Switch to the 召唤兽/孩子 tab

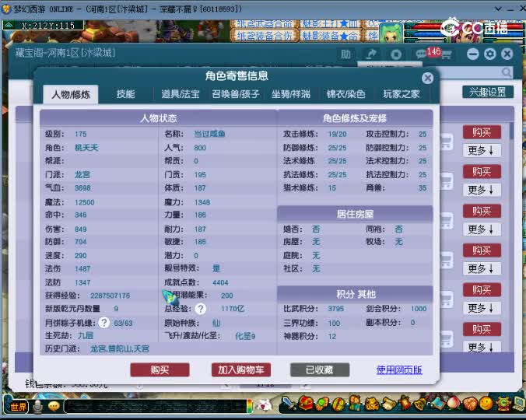coord(235,94)
